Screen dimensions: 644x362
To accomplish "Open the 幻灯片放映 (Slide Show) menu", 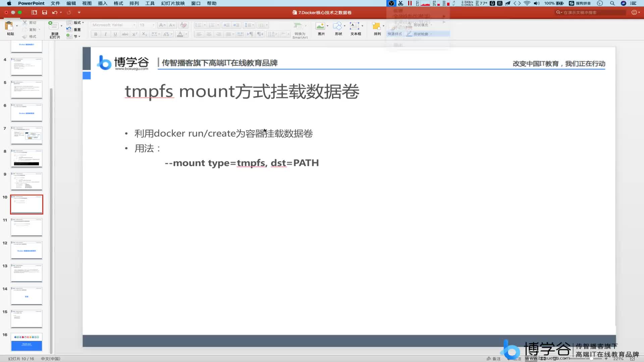I will [x=173, y=3].
